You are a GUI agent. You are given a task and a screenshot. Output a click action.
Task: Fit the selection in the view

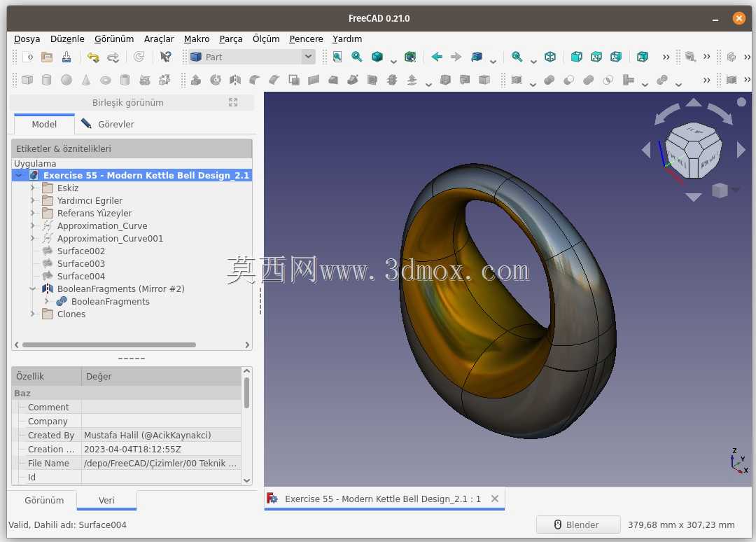[x=357, y=57]
